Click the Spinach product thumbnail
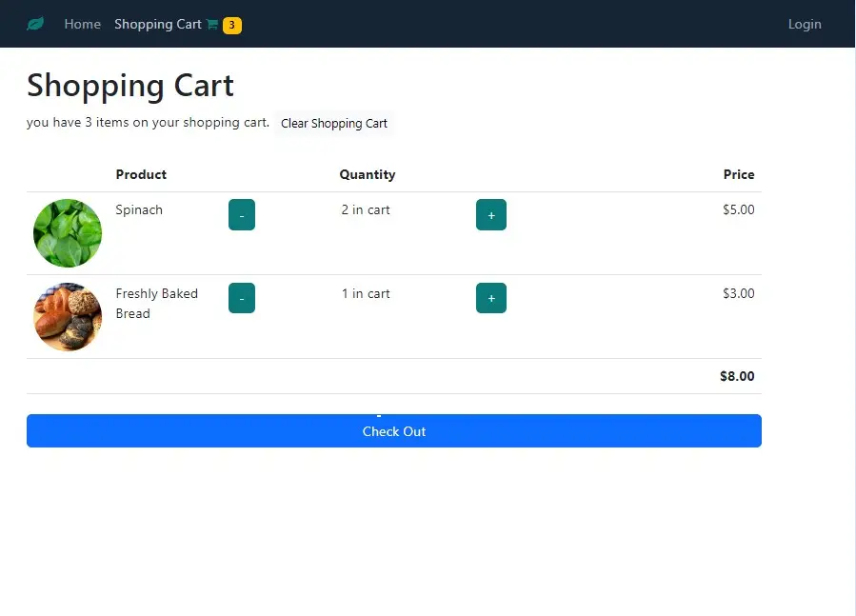 click(x=68, y=233)
